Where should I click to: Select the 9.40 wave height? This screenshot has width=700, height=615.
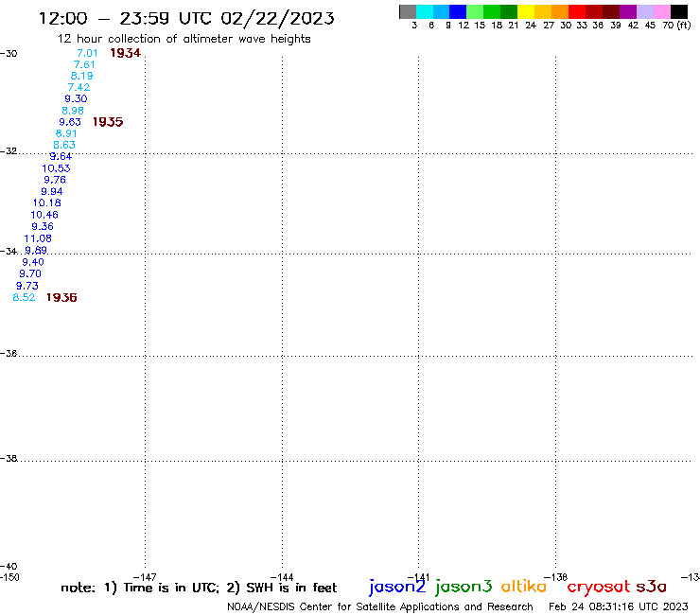point(33,262)
